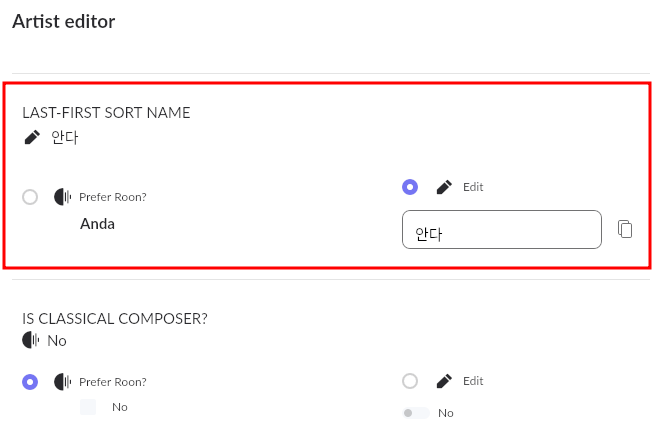Click the Artist editor title
This screenshot has height=437, width=667.
tap(63, 21)
